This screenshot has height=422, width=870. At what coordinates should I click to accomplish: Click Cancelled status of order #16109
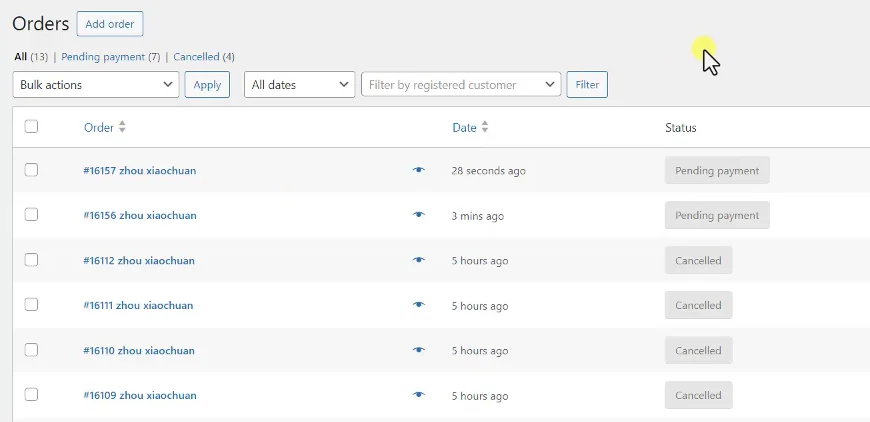699,395
